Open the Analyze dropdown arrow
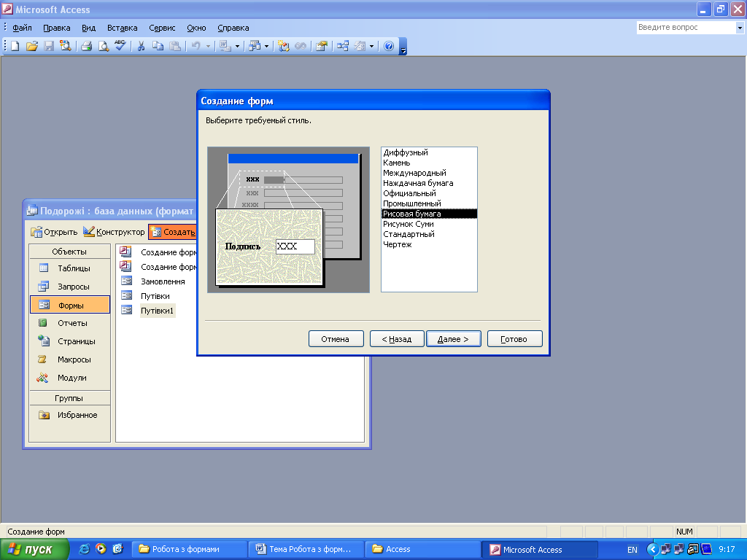747x560 pixels. tap(266, 47)
